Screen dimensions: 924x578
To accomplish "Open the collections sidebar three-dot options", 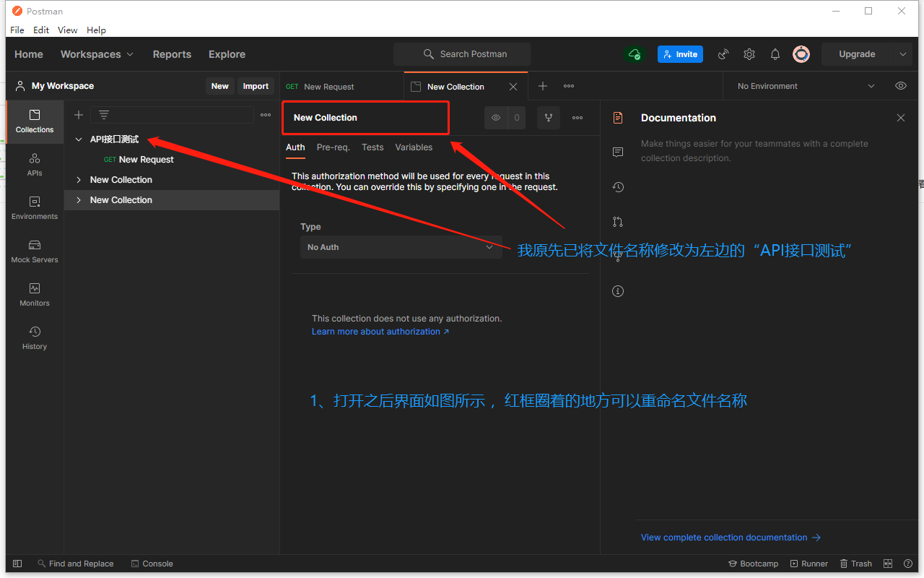I will (x=266, y=115).
